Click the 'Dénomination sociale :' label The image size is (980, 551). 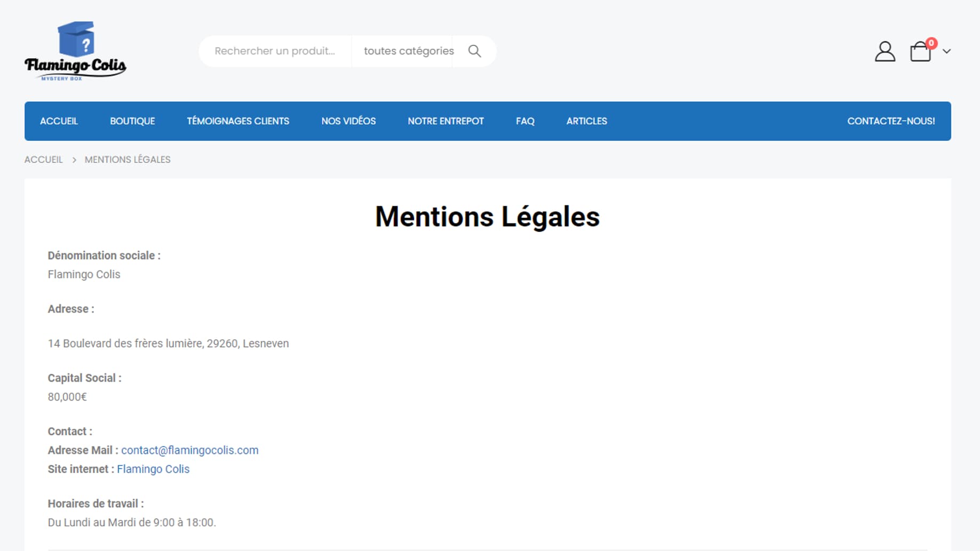coord(104,255)
